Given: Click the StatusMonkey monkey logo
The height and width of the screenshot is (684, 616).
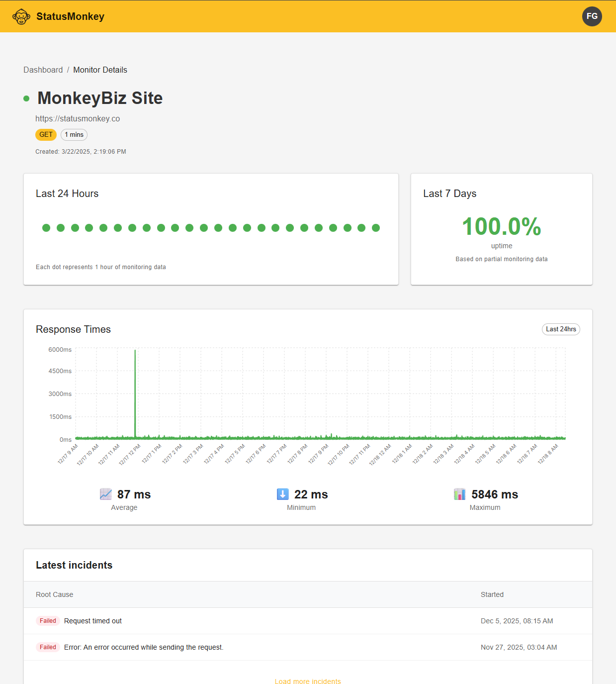Looking at the screenshot, I should coord(21,16).
